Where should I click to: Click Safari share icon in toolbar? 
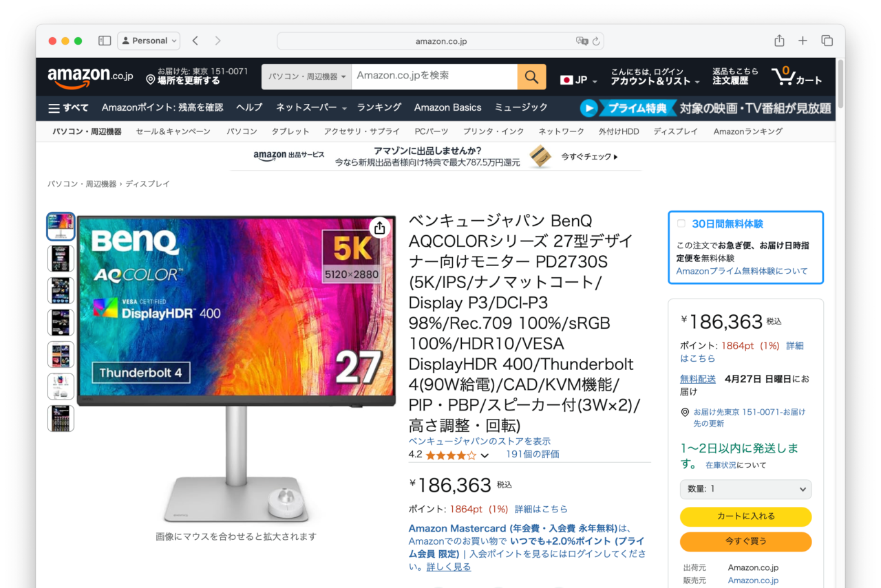779,41
